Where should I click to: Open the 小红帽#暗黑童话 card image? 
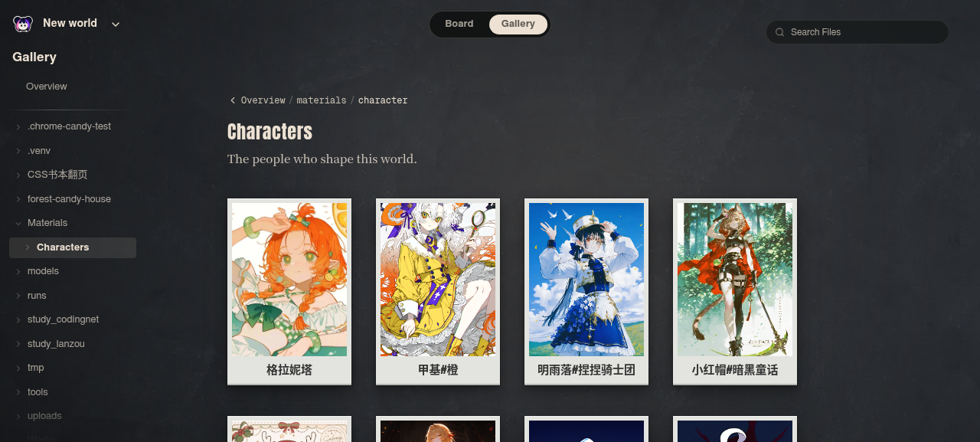[x=735, y=280]
